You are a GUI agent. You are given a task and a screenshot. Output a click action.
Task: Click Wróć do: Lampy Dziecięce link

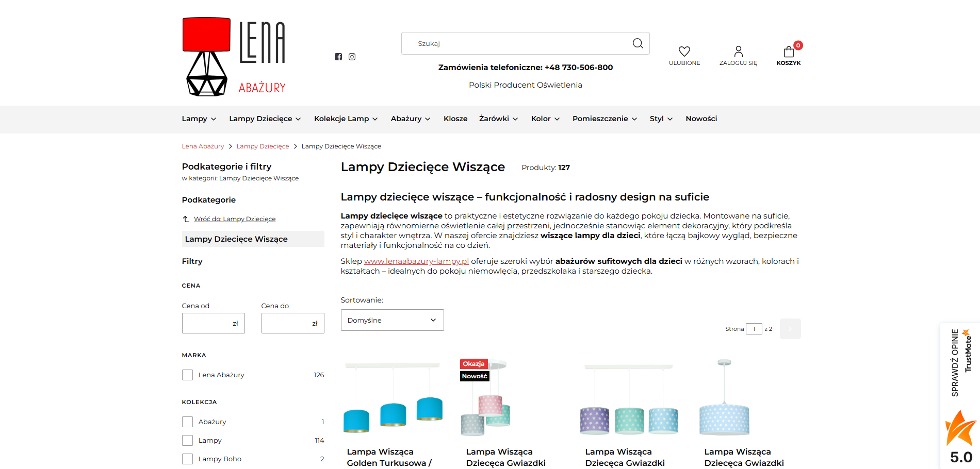235,219
